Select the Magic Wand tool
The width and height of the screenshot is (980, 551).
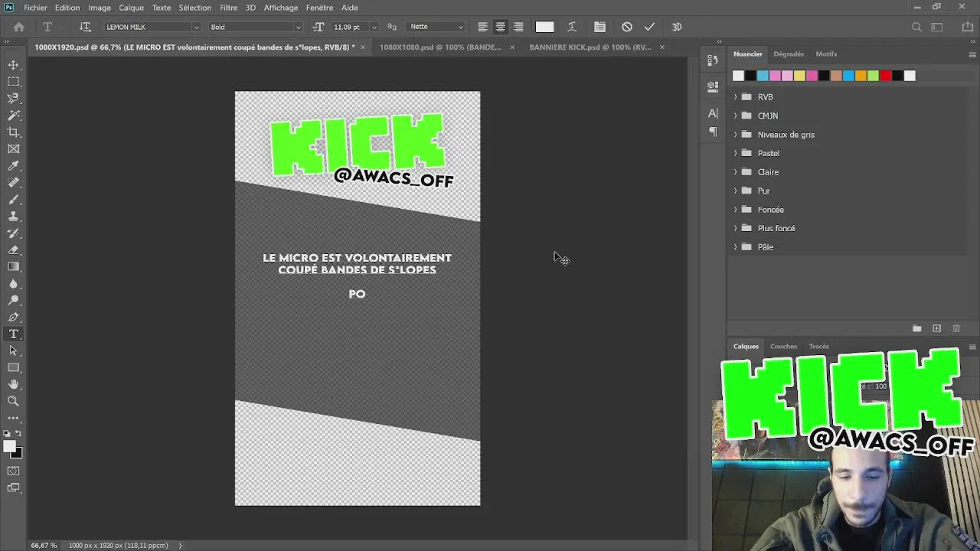tap(13, 116)
